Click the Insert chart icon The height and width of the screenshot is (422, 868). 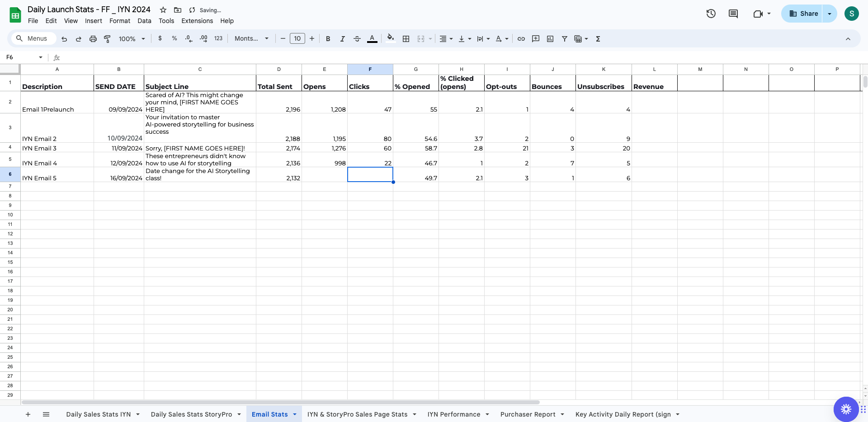coord(550,39)
